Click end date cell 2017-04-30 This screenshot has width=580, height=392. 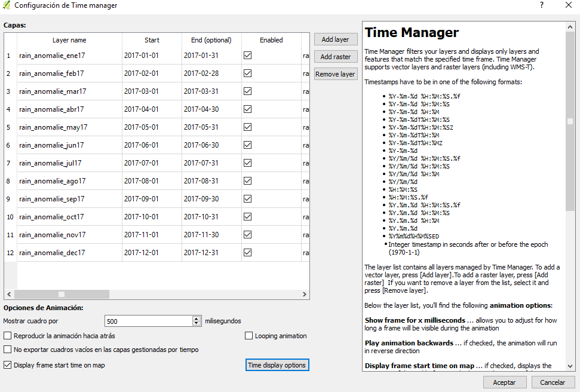pos(211,109)
